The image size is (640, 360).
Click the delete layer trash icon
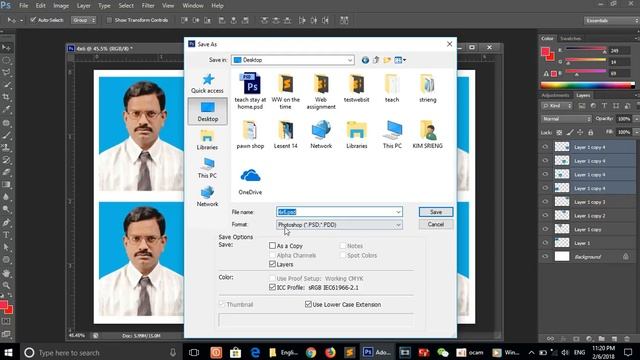(x=627, y=339)
